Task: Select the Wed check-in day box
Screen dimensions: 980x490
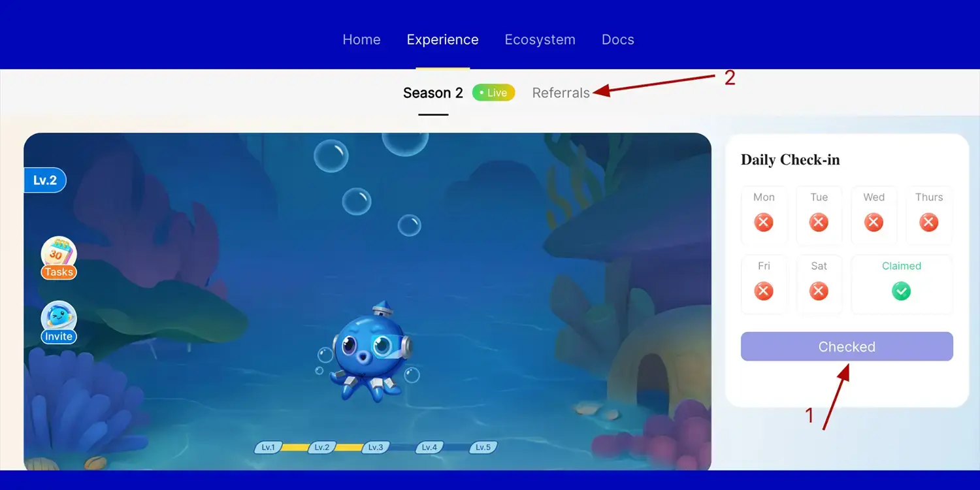Action: (x=874, y=216)
